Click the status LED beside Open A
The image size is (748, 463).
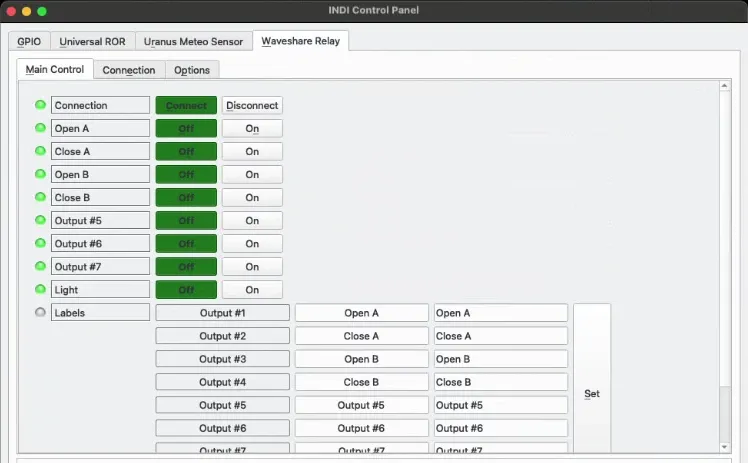(x=41, y=128)
